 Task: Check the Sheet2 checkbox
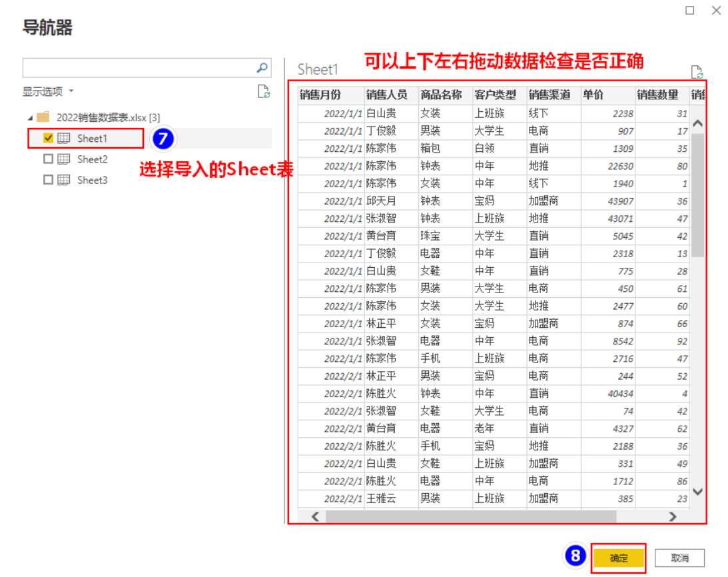point(48,159)
